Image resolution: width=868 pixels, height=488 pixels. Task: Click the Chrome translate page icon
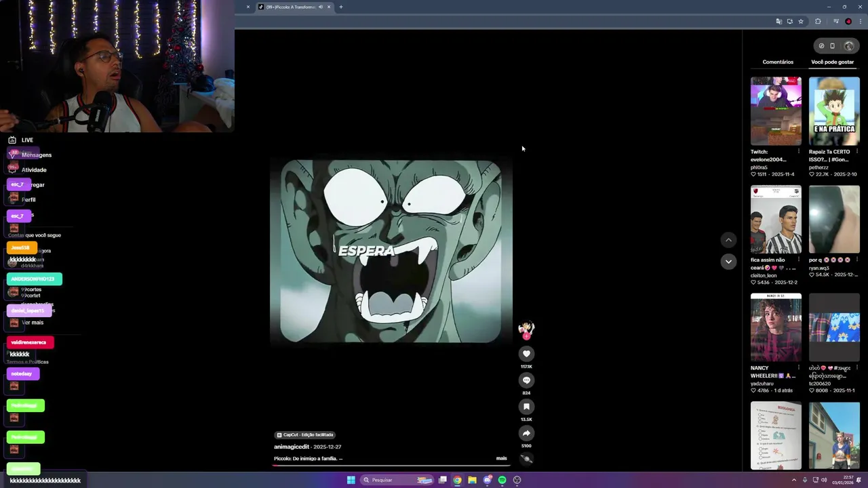point(779,22)
